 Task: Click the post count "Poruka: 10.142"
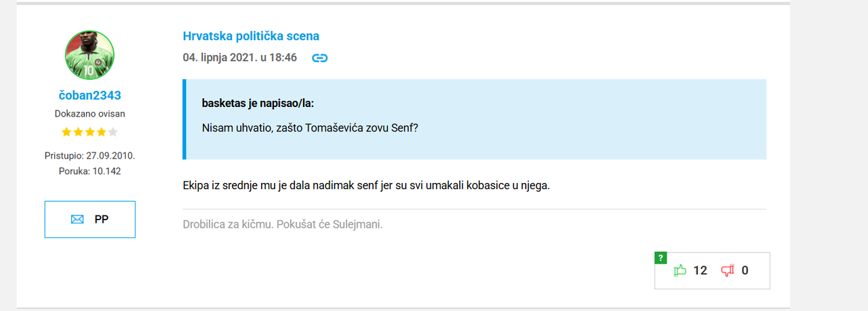pyautogui.click(x=90, y=171)
